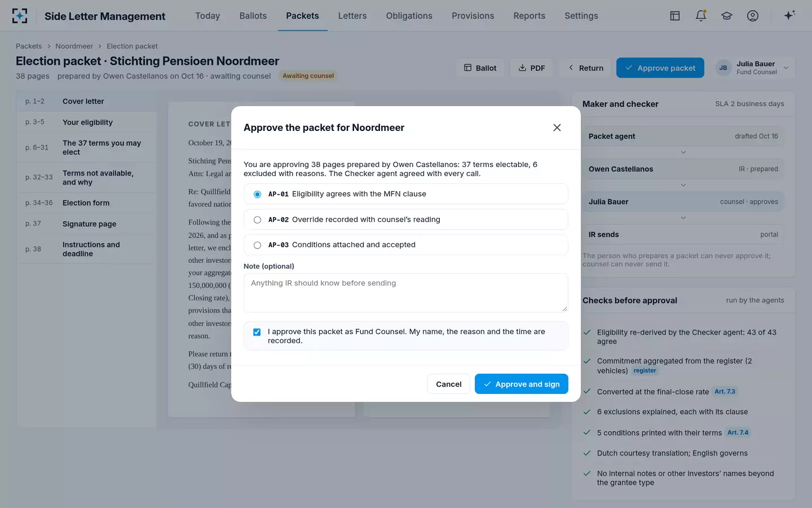Click the Approve packet button
Viewport: 812px width, 508px height.
660,68
